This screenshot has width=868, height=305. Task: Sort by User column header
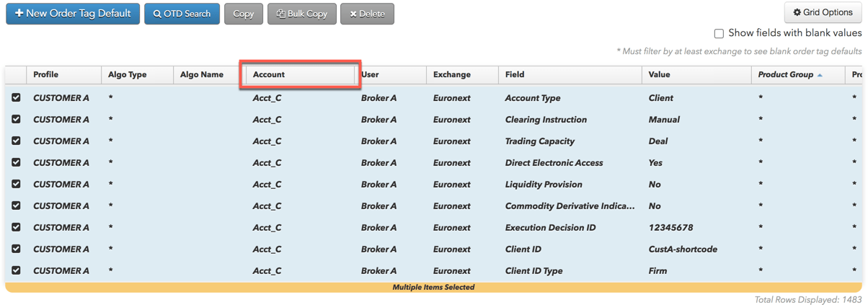coord(390,75)
